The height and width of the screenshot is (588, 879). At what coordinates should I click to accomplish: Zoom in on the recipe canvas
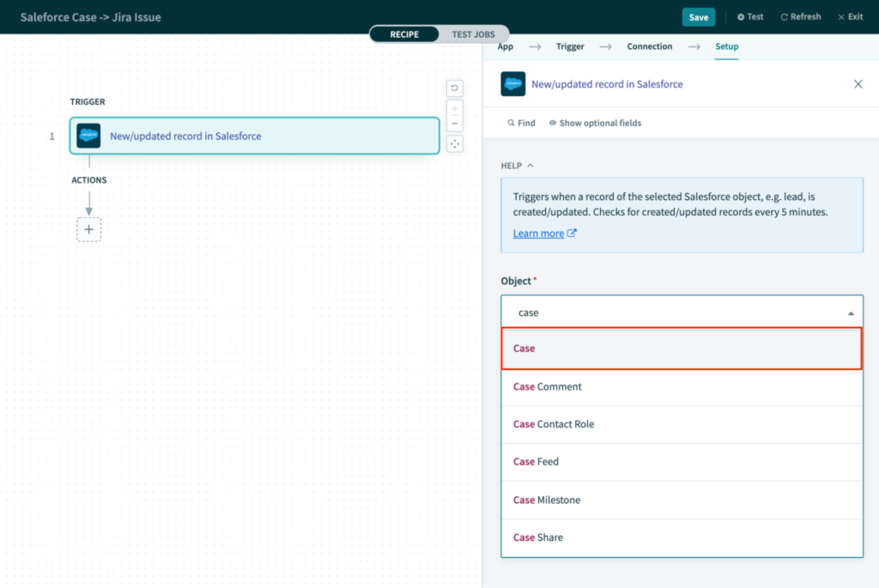click(x=453, y=108)
